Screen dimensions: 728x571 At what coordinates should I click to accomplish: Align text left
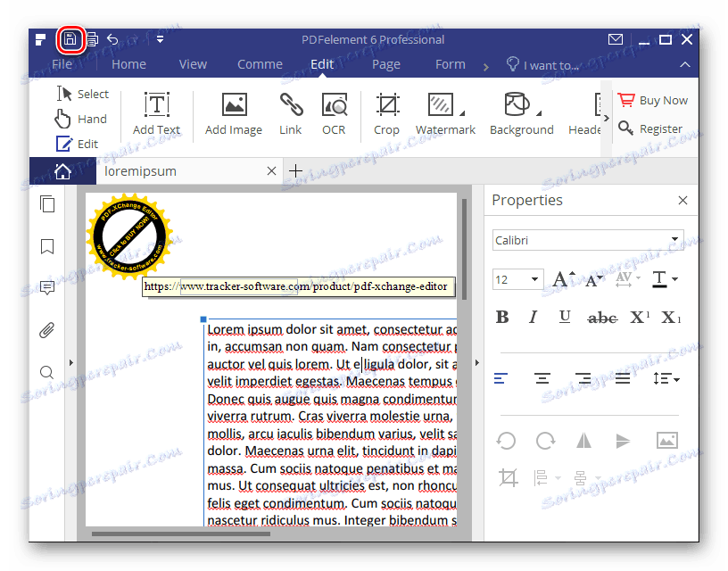tap(501, 379)
